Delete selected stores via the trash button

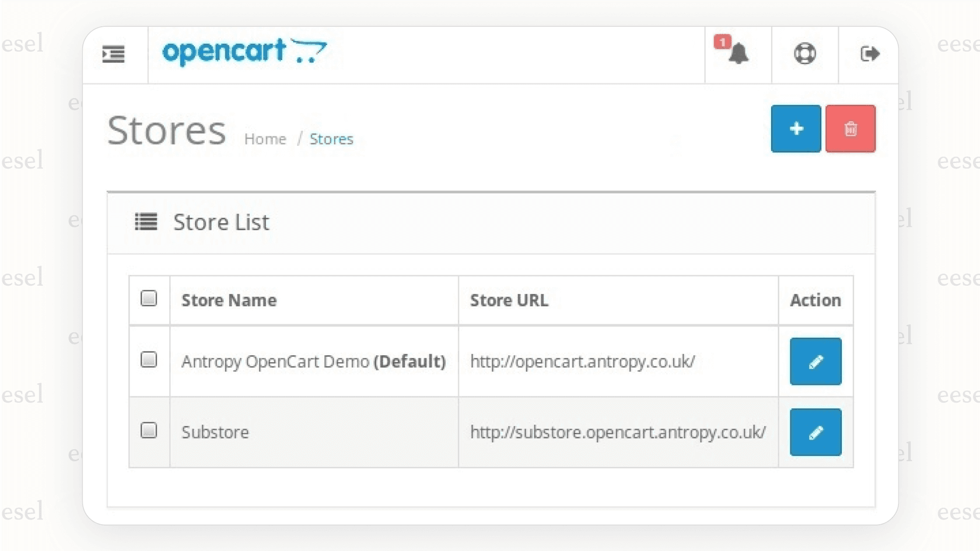pyautogui.click(x=850, y=128)
